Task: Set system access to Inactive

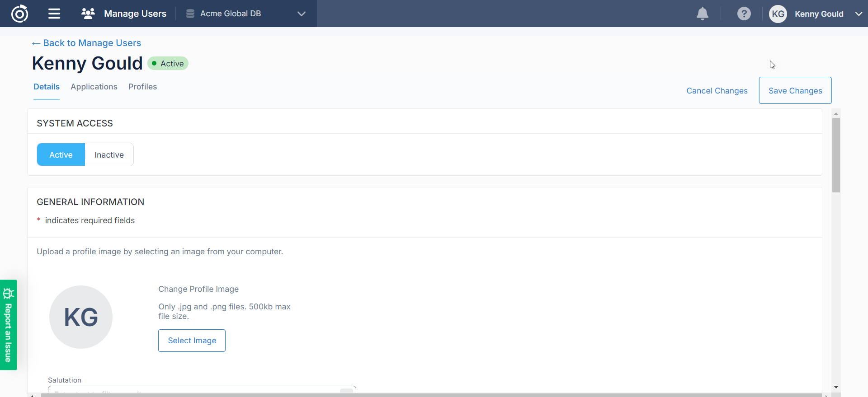Action: tap(109, 154)
